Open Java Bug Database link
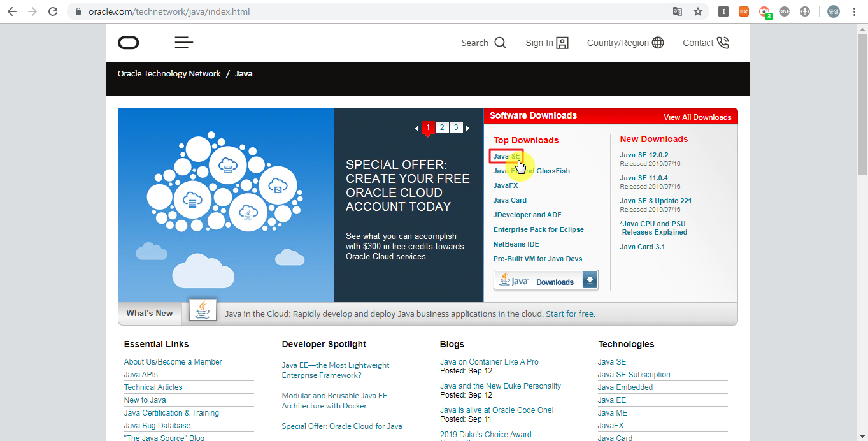868x441 pixels. (x=157, y=426)
